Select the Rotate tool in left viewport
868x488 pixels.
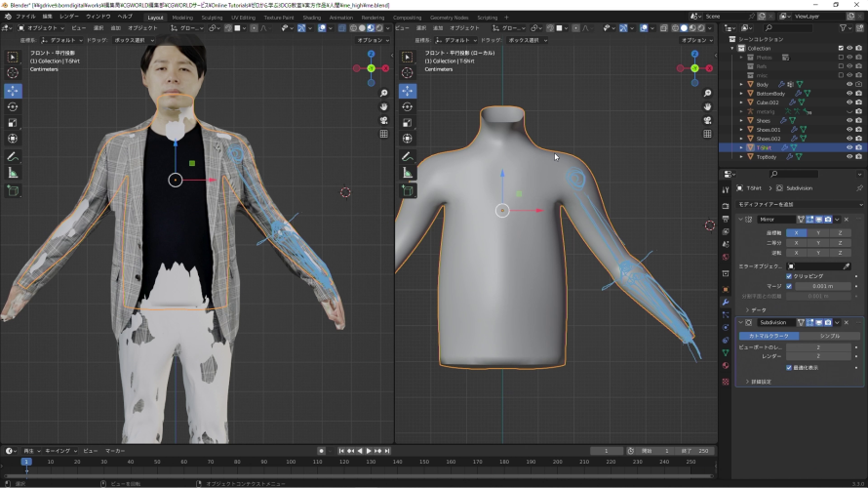(x=13, y=106)
